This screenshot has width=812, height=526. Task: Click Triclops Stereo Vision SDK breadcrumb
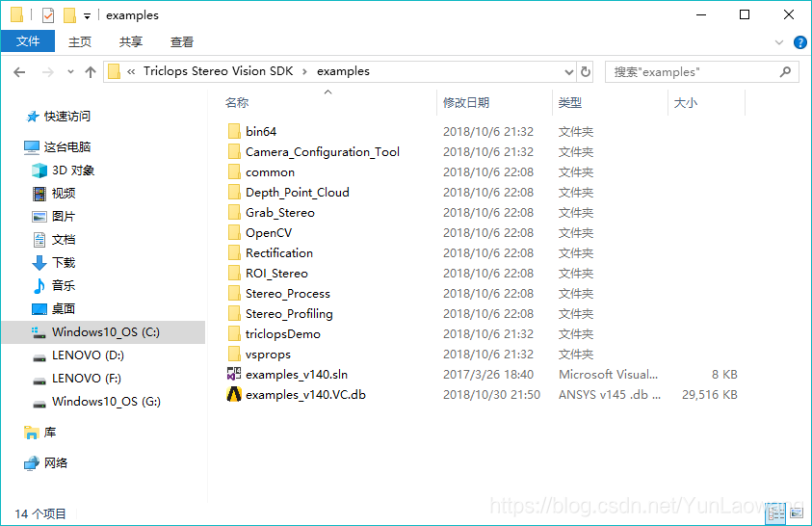218,71
